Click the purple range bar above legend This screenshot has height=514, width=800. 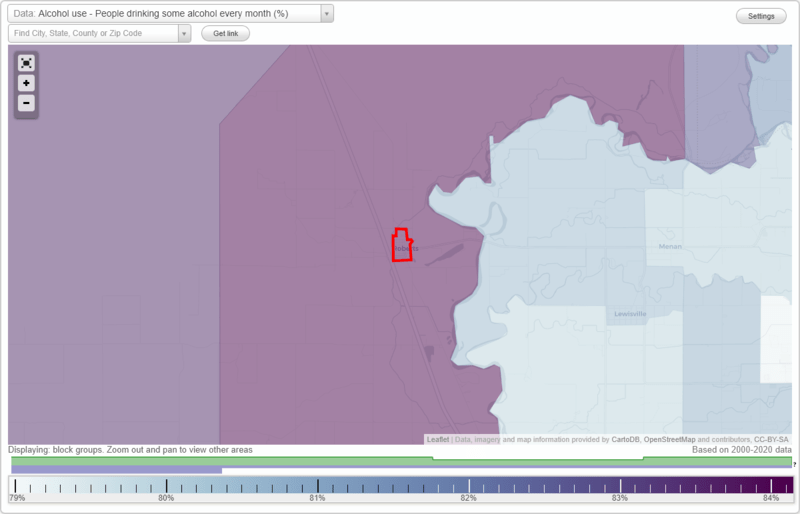point(116,470)
